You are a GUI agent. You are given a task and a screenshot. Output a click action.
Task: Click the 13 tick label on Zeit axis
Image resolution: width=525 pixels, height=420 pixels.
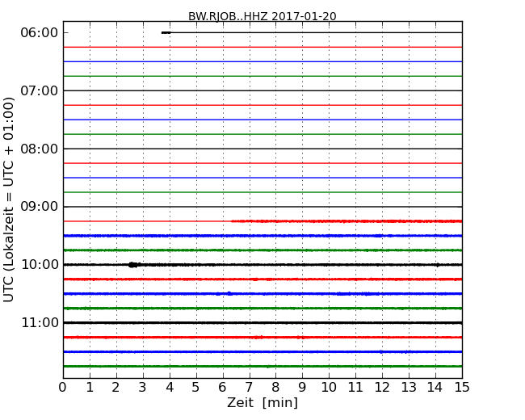[409, 388]
